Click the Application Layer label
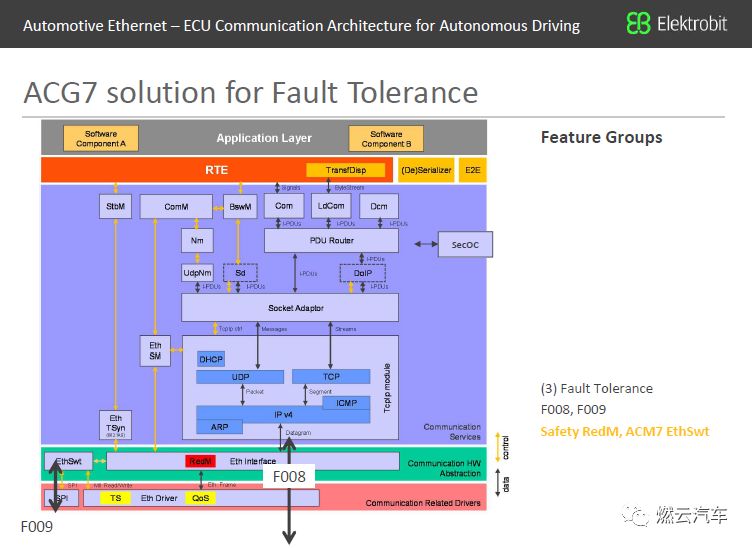 coord(264,138)
